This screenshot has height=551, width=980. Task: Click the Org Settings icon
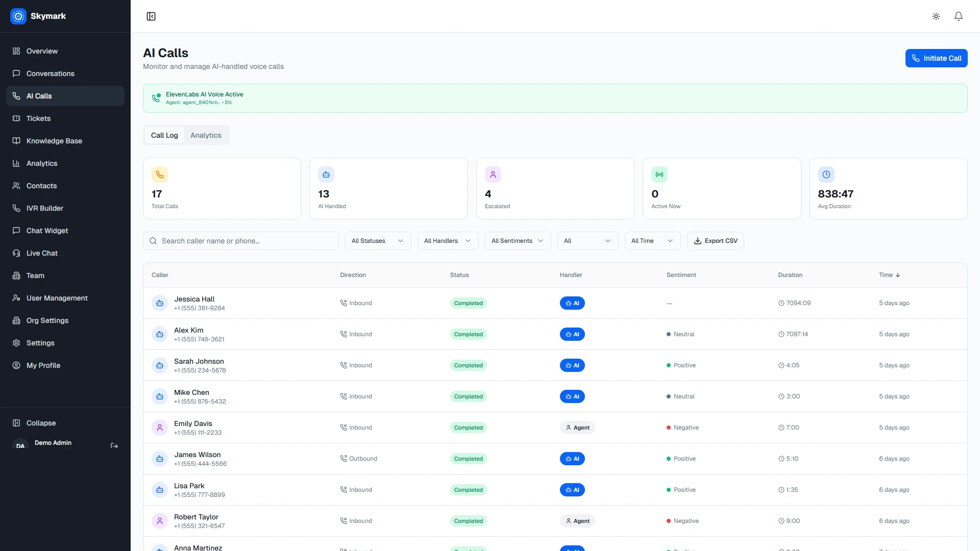click(16, 320)
